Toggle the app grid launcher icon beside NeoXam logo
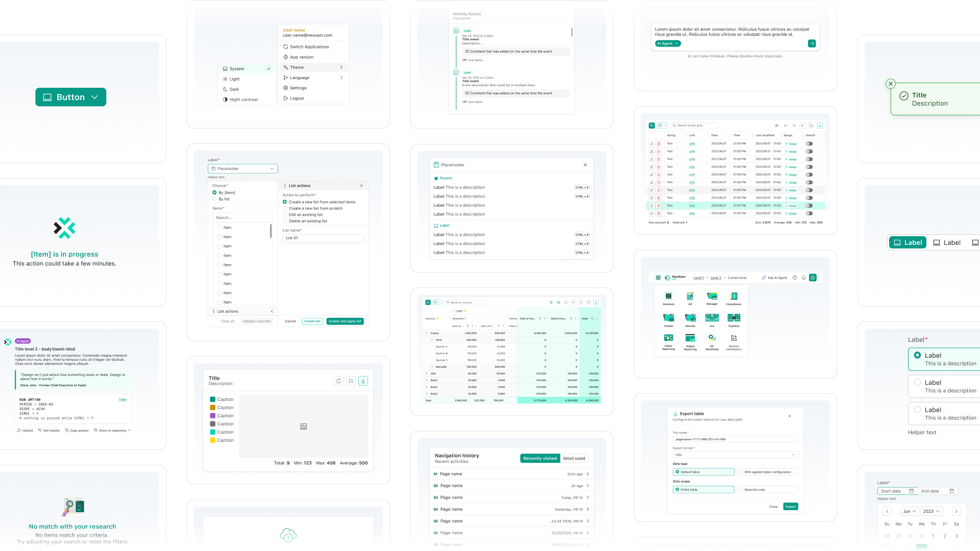This screenshot has width=980, height=551. pos(658,278)
